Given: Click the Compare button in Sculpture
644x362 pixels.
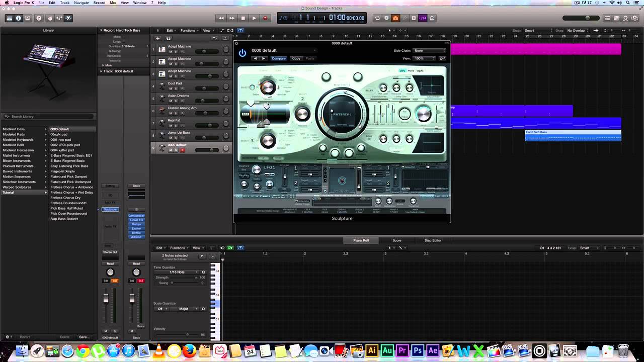Looking at the screenshot, I should pyautogui.click(x=279, y=58).
